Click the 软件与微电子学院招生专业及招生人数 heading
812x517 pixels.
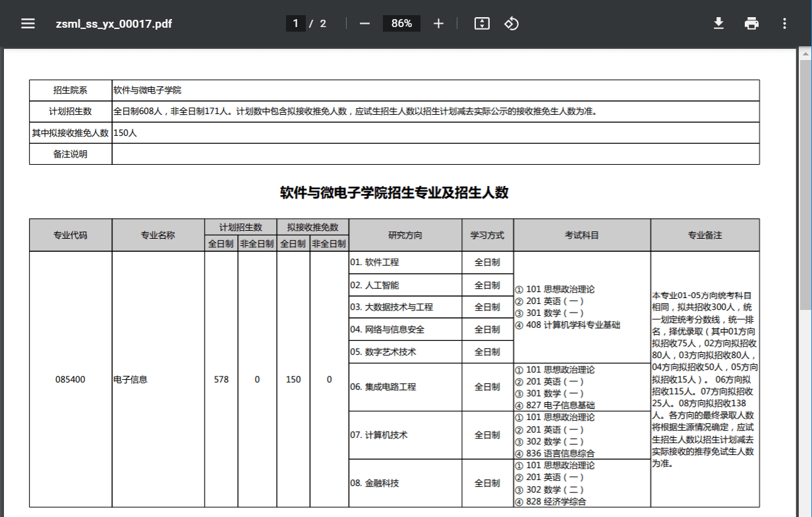click(x=394, y=193)
